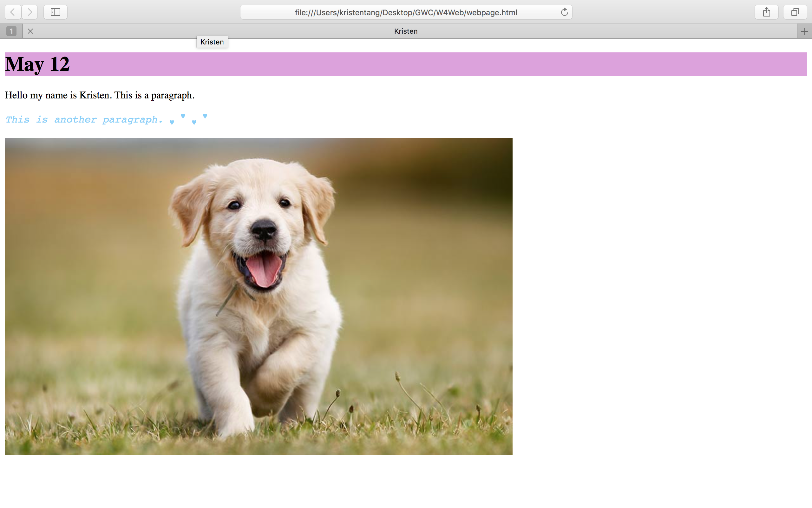Click the webpage.html address bar
Image resolution: width=812 pixels, height=508 pixels.
(406, 12)
